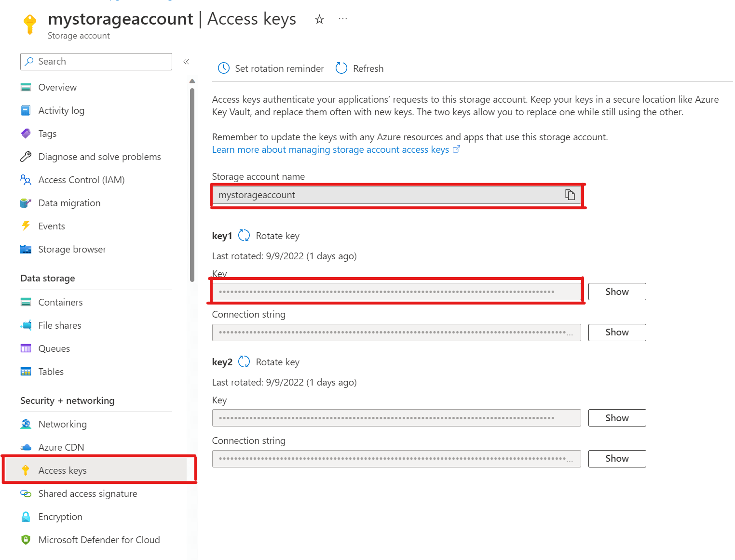Reveal the key1 connection string
735x560 pixels.
pos(616,332)
